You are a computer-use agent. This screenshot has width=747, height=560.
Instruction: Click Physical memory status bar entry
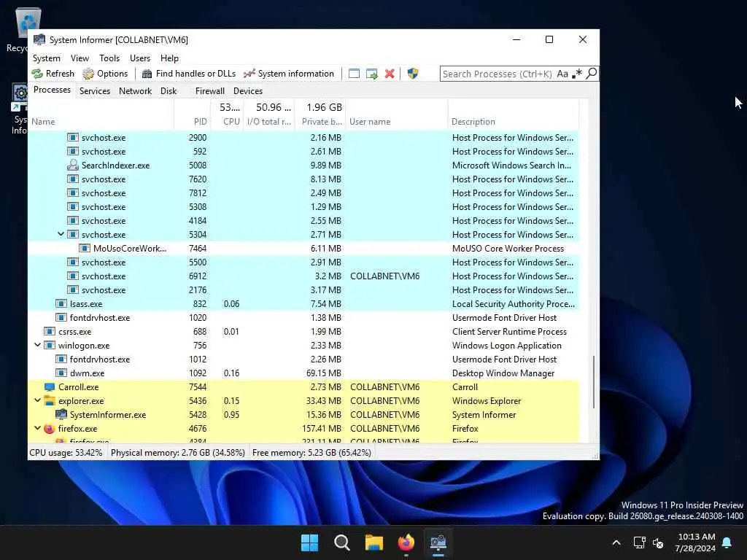tap(178, 452)
